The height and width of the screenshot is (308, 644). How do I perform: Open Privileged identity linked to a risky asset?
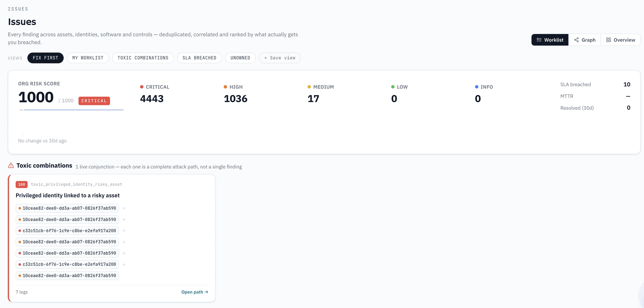click(67, 195)
